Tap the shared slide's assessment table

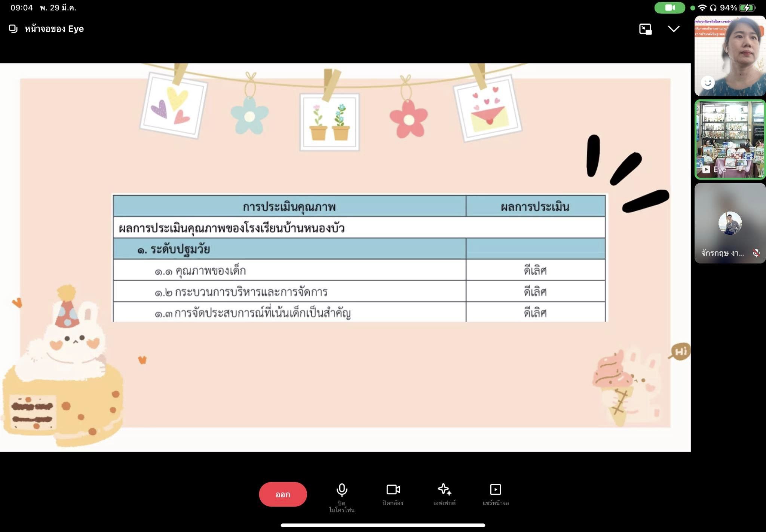pos(359,258)
